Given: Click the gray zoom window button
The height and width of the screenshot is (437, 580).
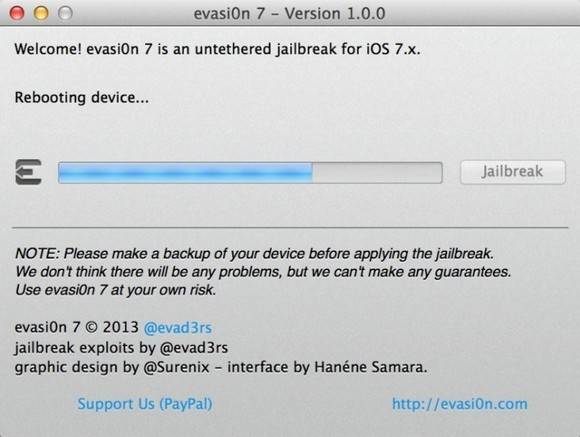Looking at the screenshot, I should click(65, 13).
